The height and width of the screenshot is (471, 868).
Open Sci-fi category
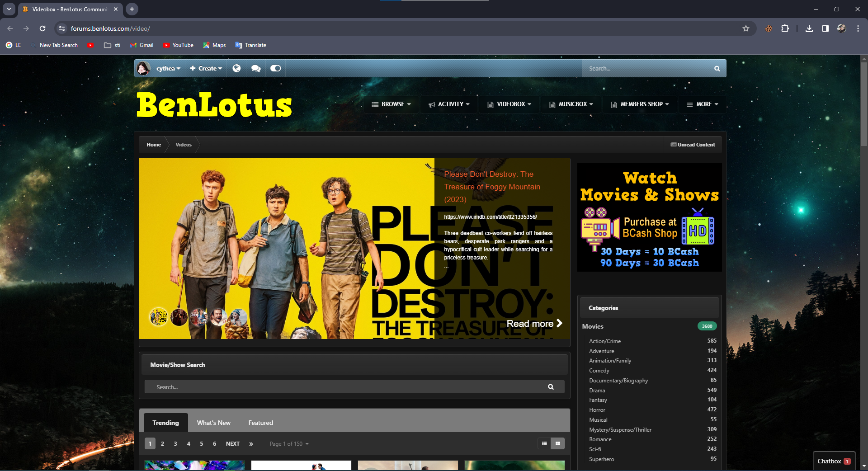(x=595, y=449)
